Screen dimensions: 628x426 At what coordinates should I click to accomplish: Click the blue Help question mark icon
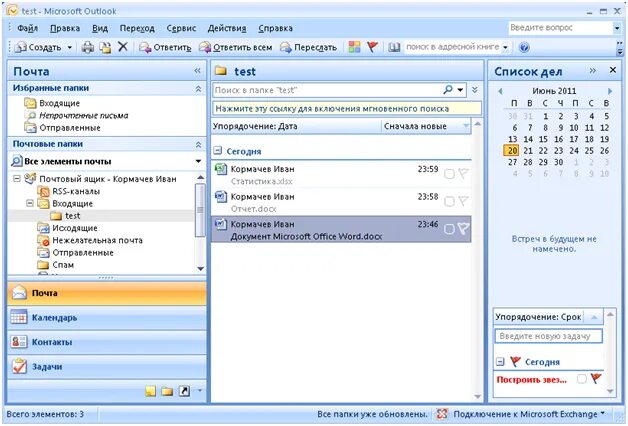coord(524,47)
